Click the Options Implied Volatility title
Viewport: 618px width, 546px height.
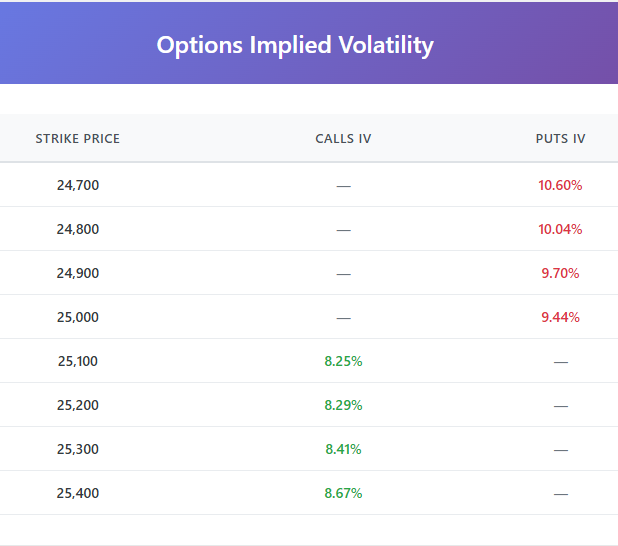[x=295, y=45]
